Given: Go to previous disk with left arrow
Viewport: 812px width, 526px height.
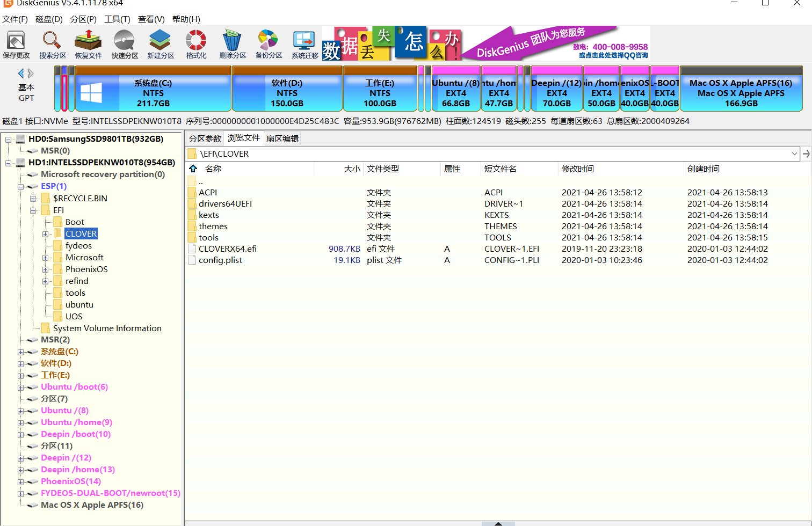Looking at the screenshot, I should point(21,73).
